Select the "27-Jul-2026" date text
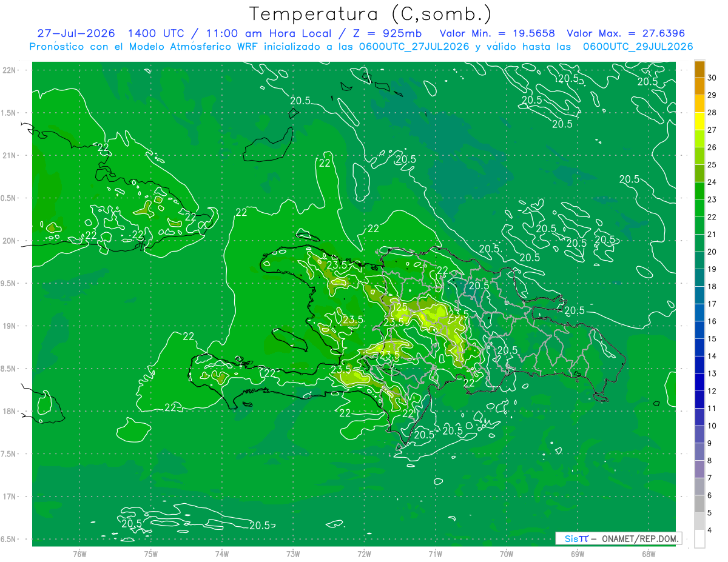This screenshot has width=728, height=562. click(x=76, y=33)
